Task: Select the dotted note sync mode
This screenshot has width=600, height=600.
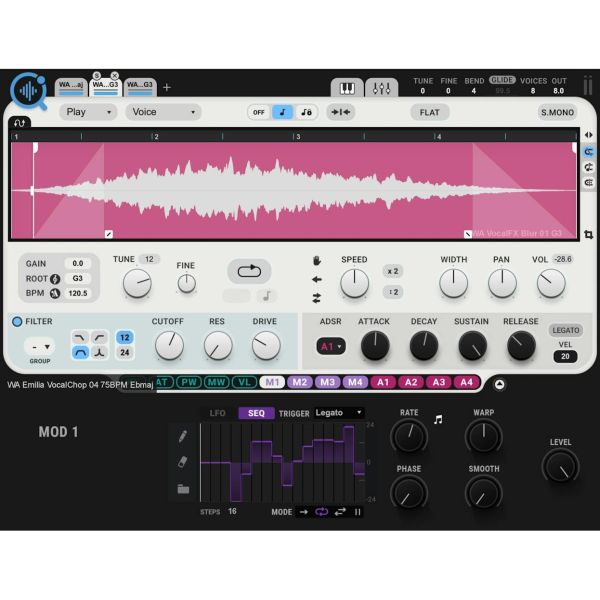Action: coord(306,112)
